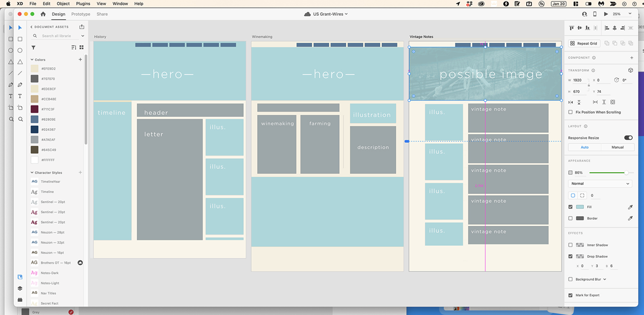Switch to the Prototype tab
Viewport: 644px width, 315px height.
80,14
